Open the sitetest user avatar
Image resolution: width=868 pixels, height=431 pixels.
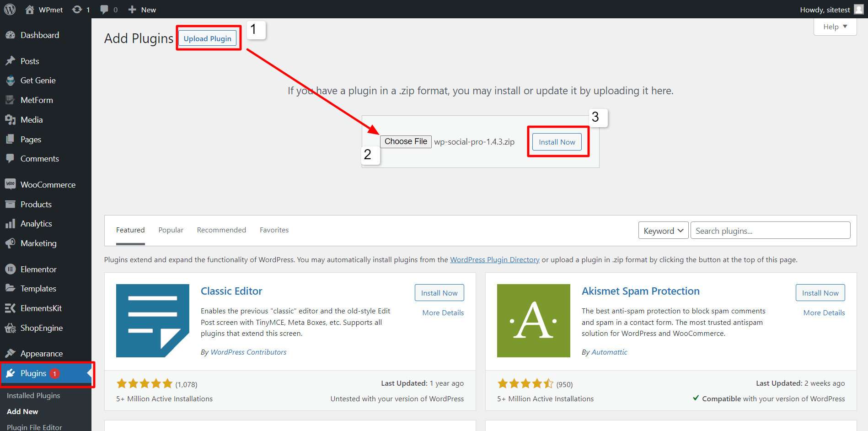point(859,9)
